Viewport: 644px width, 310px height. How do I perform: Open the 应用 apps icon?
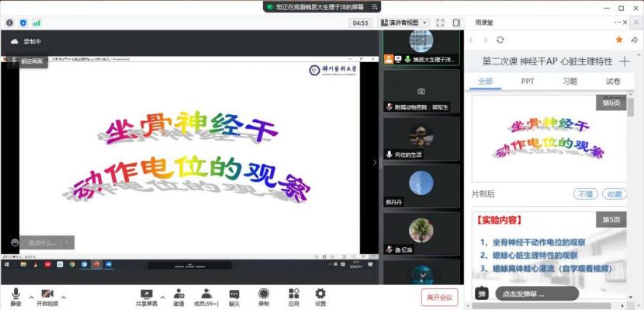click(293, 294)
